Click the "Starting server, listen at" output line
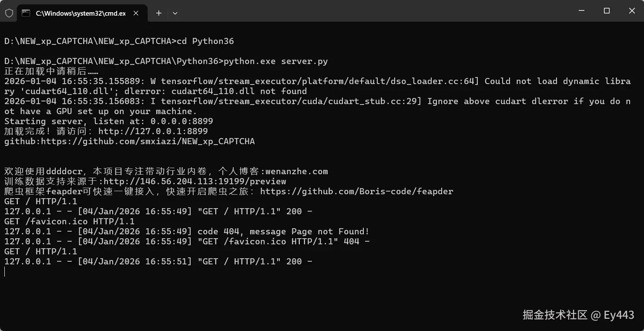644x331 pixels. [109, 121]
